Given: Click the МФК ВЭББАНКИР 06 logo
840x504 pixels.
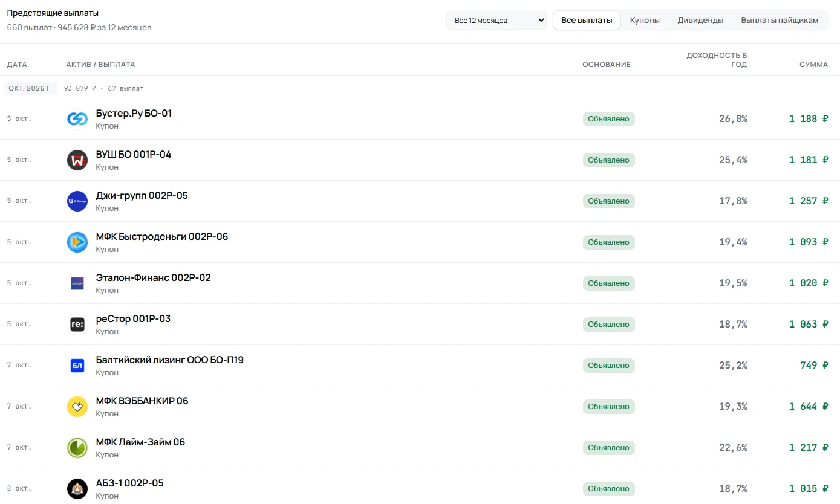Looking at the screenshot, I should (77, 407).
